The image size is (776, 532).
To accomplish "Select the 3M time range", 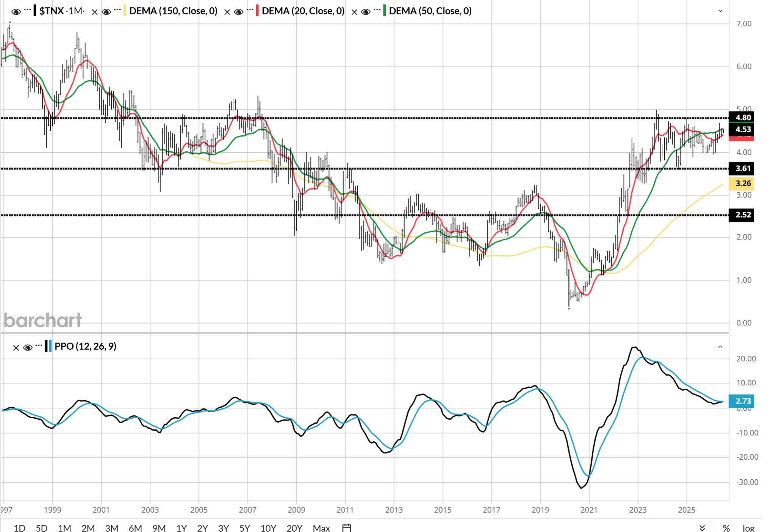I will pyautogui.click(x=111, y=528).
